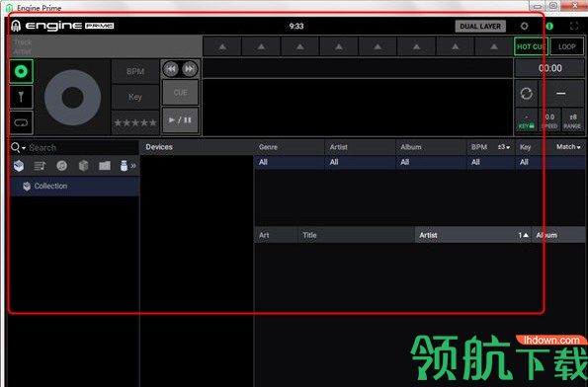The height and width of the screenshot is (387, 588).
Task: Click the Devices panel header
Action: [197, 147]
